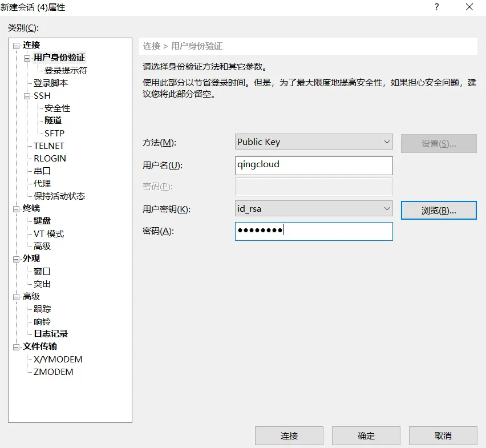Viewport: 486px width, 448px height.
Task: Select 连接 in category tree
Action: click(x=31, y=45)
